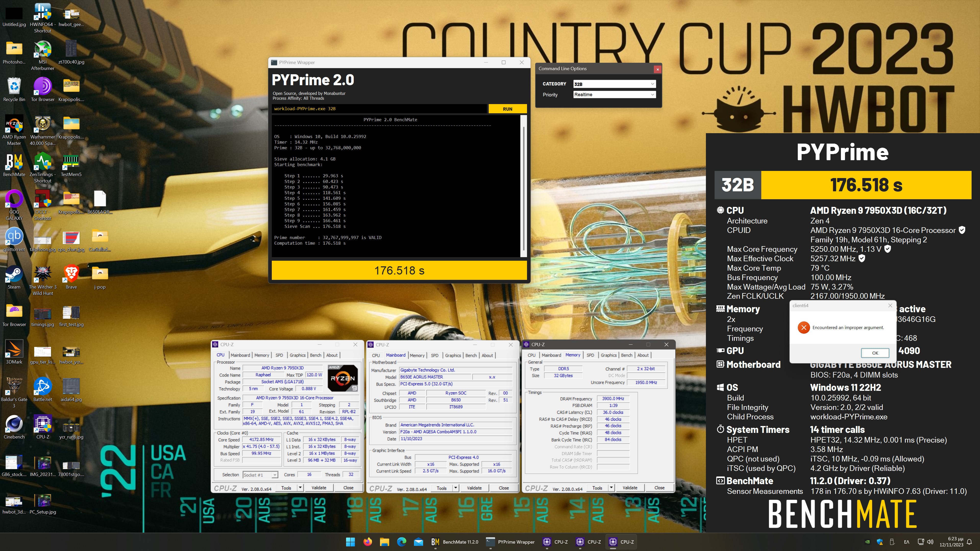This screenshot has width=980, height=551.
Task: Launch AMD Ryzen Master desktop icon
Action: point(14,130)
